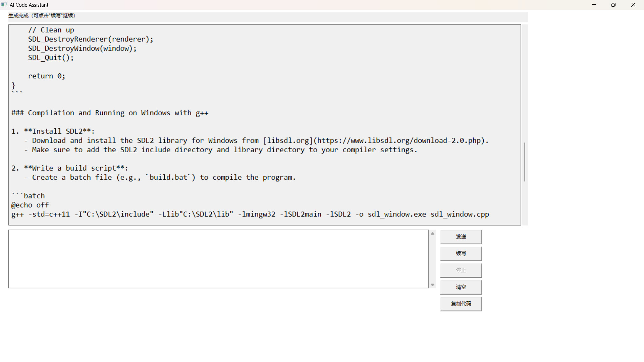Click the grayed-out 停止 stop button
The width and height of the screenshot is (644, 362).
coord(461,270)
